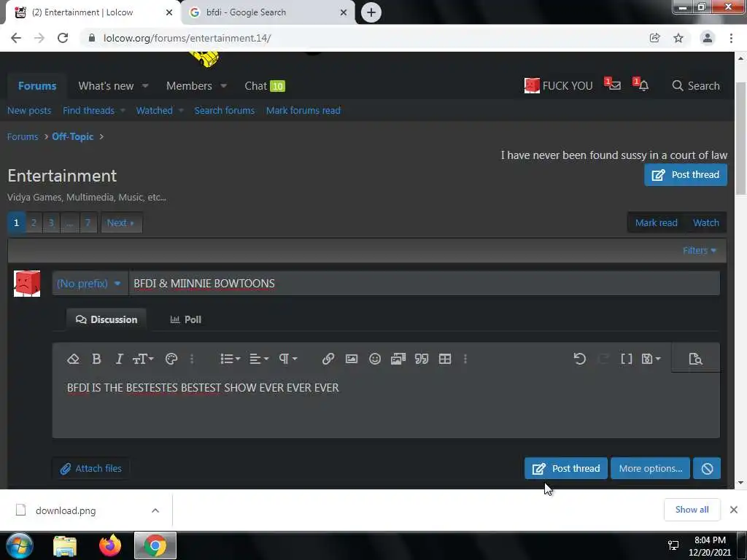This screenshot has height=560, width=747.
Task: Go to page 7 of threads
Action: tap(88, 223)
